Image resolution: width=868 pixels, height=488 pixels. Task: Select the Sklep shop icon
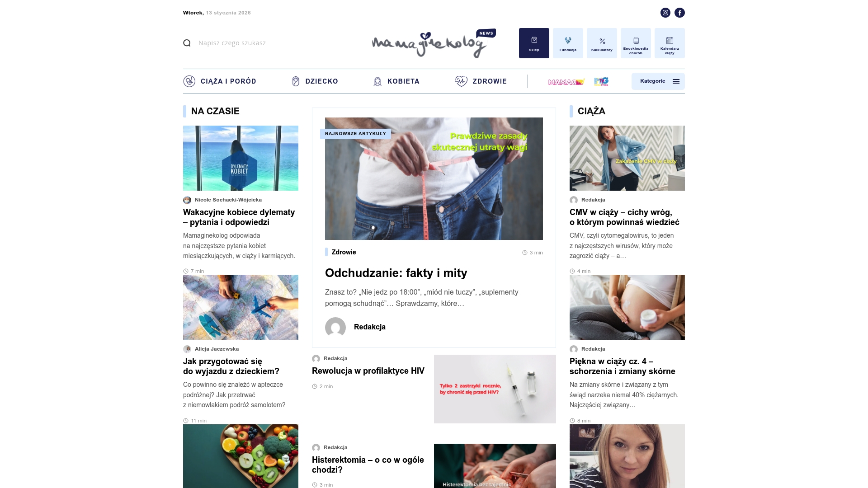point(534,43)
